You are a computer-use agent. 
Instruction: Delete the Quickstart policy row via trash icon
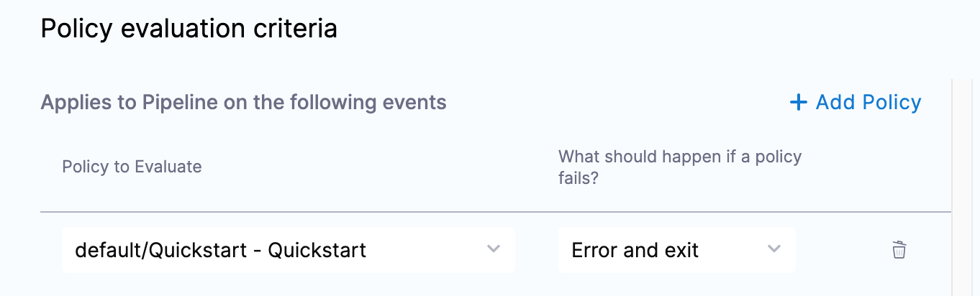(899, 250)
